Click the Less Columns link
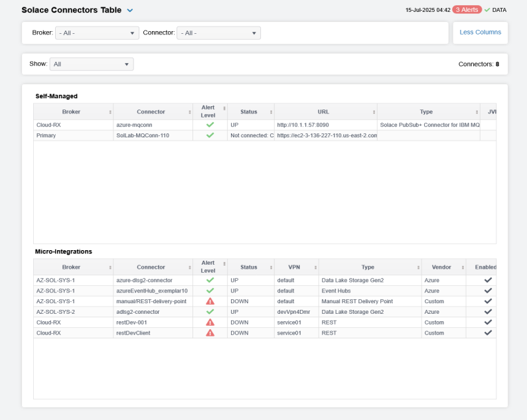 click(480, 32)
